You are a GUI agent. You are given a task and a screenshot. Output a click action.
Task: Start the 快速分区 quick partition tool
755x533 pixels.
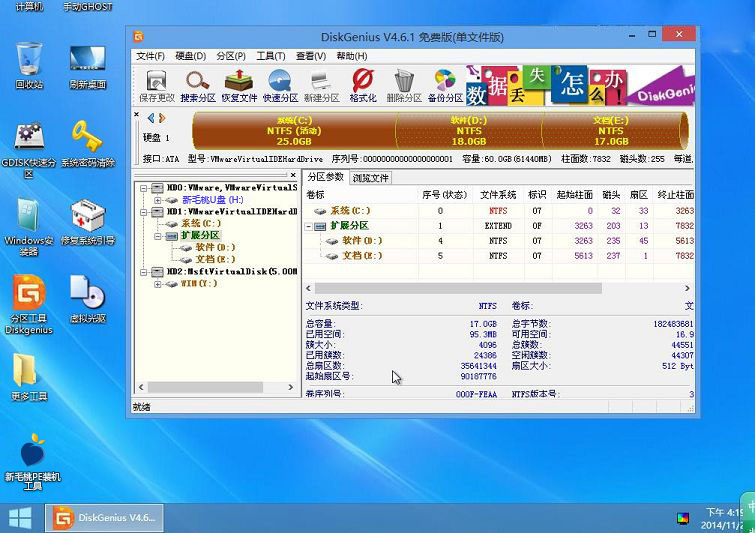click(280, 86)
